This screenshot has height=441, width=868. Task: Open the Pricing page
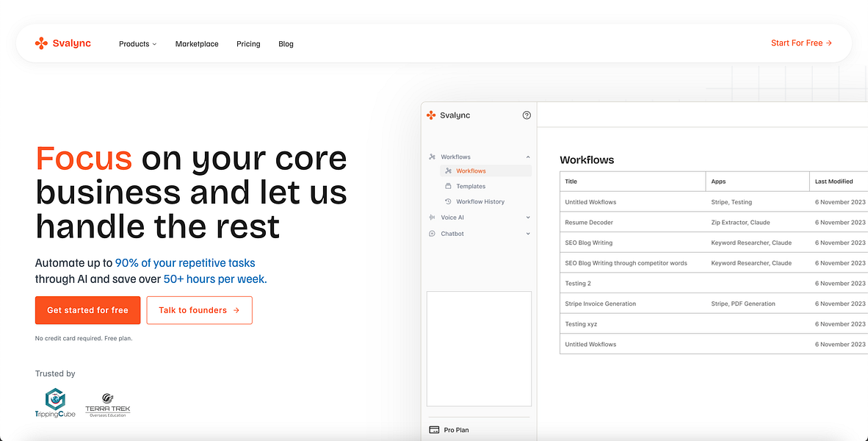click(x=248, y=44)
